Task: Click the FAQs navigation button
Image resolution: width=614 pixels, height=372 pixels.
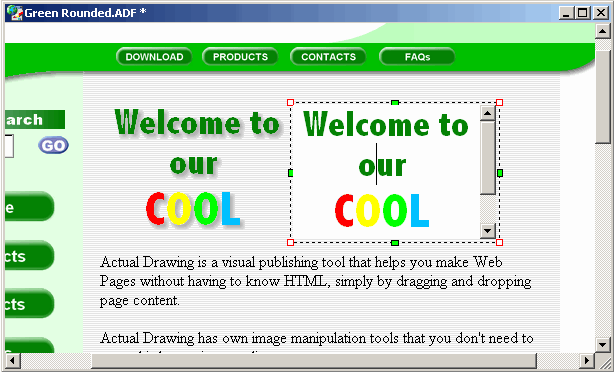Action: [x=417, y=57]
